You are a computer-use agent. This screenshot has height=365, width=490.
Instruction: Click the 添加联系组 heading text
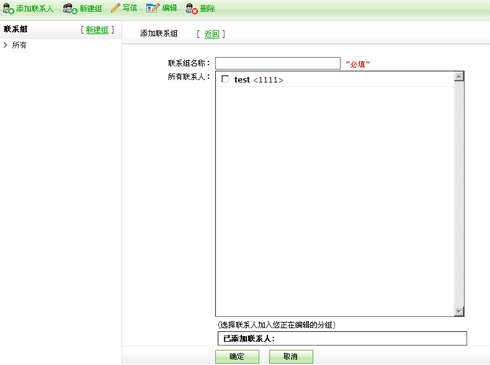coord(159,33)
